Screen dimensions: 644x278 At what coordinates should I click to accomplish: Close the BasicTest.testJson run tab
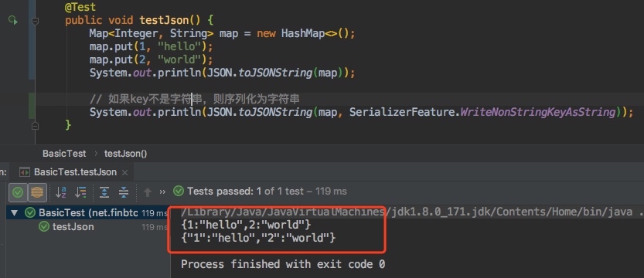point(125,173)
